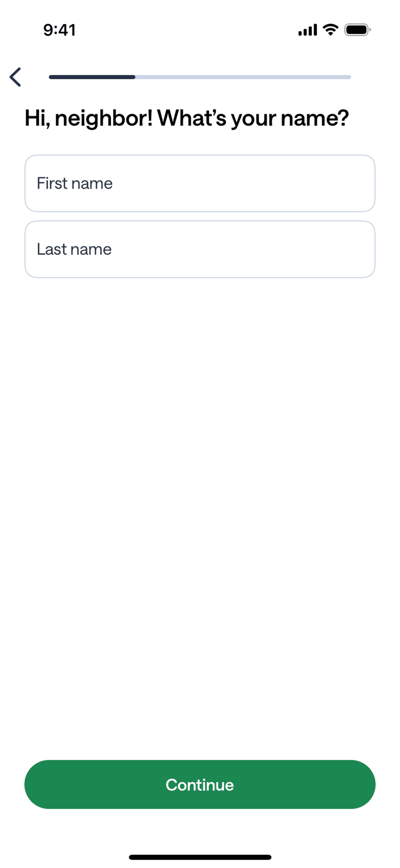Tap the back arrow icon
Screen dimensions: 400x868
coord(15,77)
